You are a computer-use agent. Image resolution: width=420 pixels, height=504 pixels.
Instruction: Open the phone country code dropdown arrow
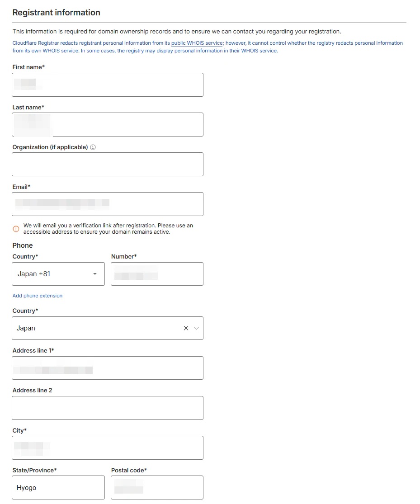click(x=95, y=274)
